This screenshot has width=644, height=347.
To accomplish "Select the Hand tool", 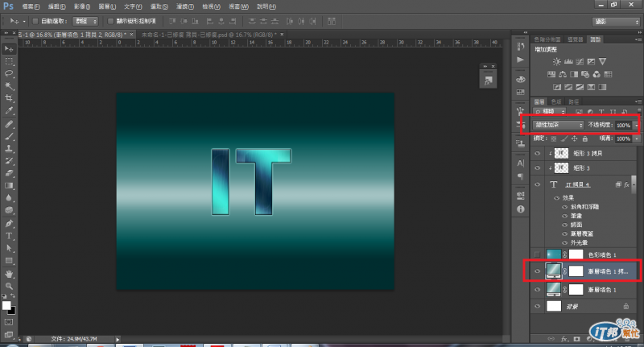I will pyautogui.click(x=9, y=273).
